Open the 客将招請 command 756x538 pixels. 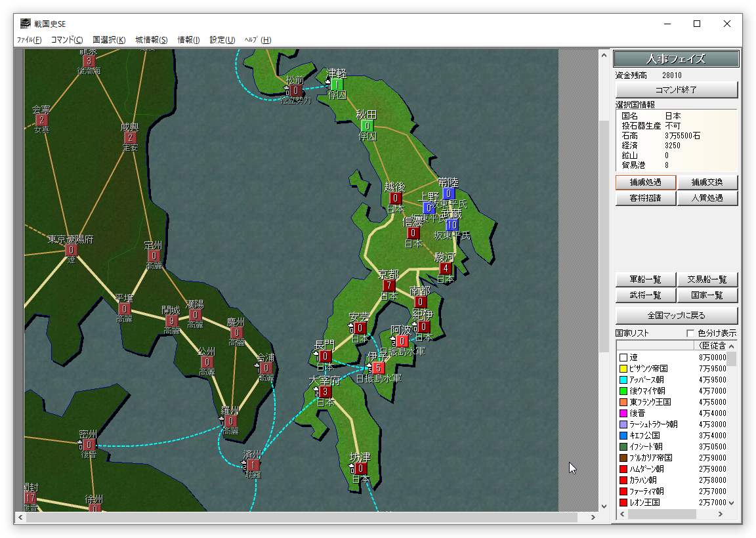[645, 198]
